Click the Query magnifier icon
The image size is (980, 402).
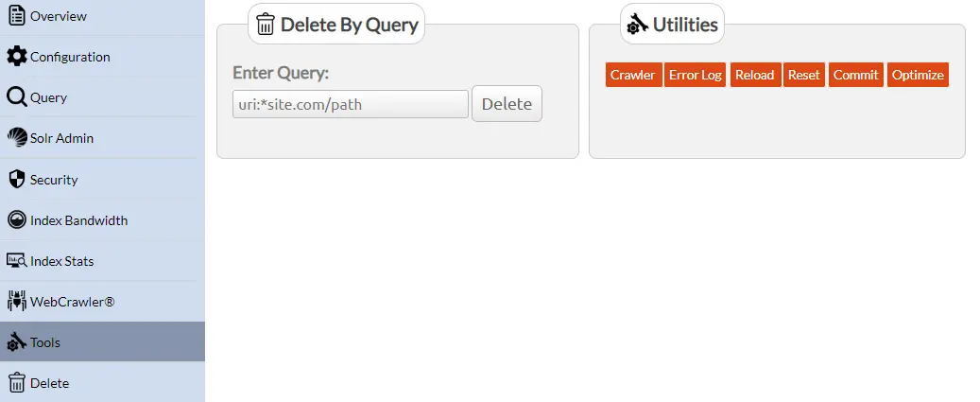(16, 97)
